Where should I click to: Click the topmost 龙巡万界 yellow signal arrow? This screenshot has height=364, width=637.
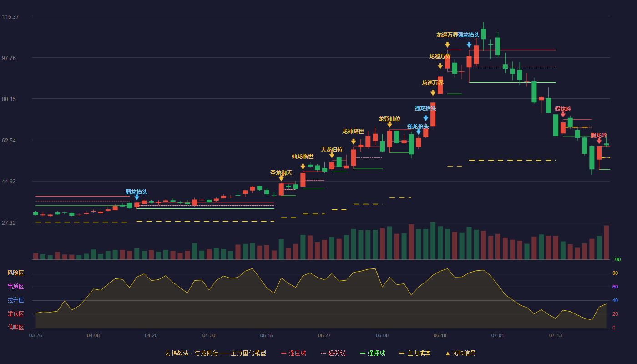(447, 45)
